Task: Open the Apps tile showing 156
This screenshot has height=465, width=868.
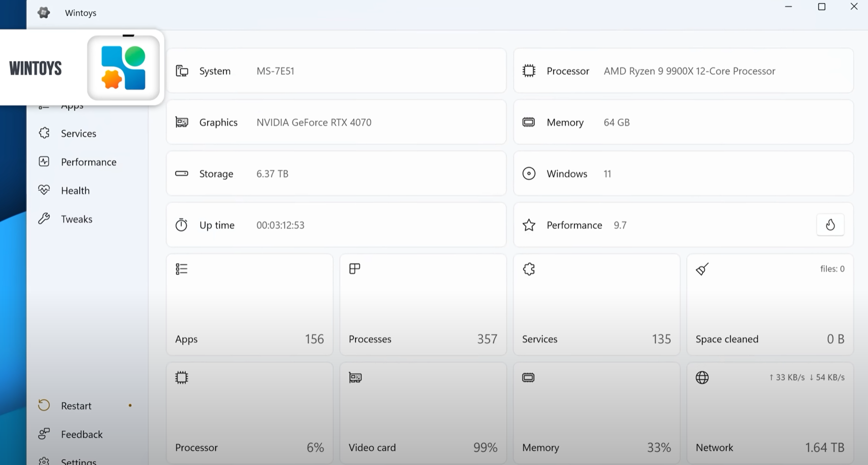Action: pos(249,305)
